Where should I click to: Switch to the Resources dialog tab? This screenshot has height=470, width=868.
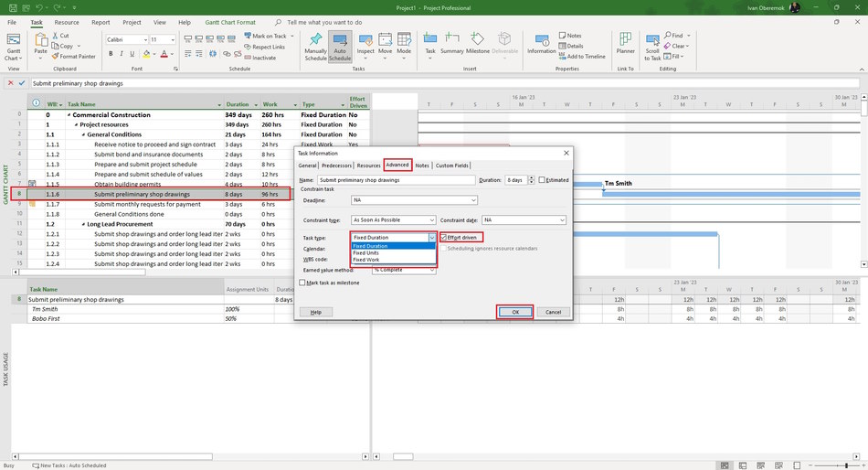tap(369, 166)
